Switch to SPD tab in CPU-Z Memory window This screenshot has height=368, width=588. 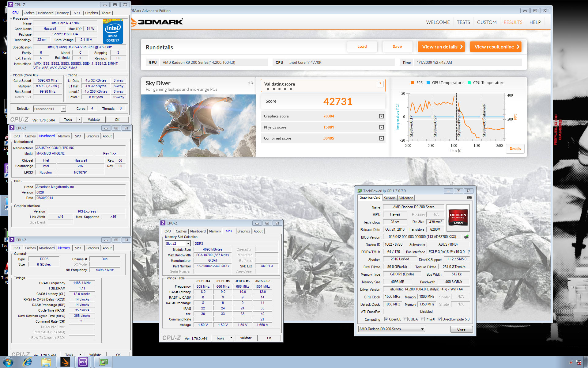click(x=78, y=248)
